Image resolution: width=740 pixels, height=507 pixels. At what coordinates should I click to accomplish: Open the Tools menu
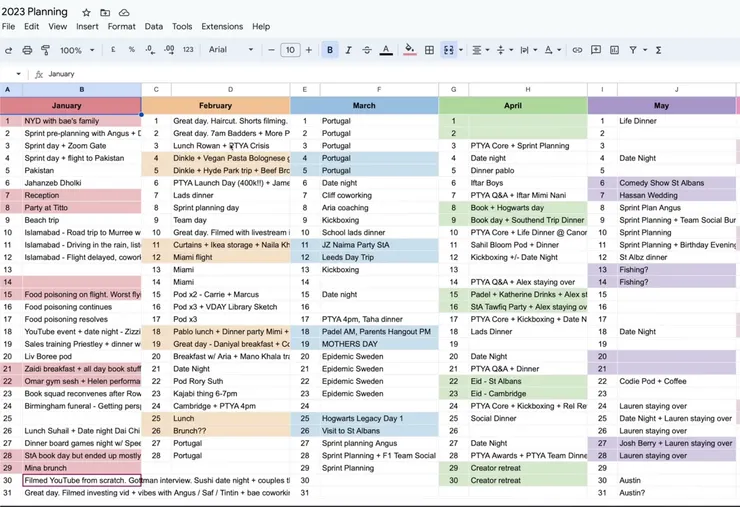pos(182,26)
